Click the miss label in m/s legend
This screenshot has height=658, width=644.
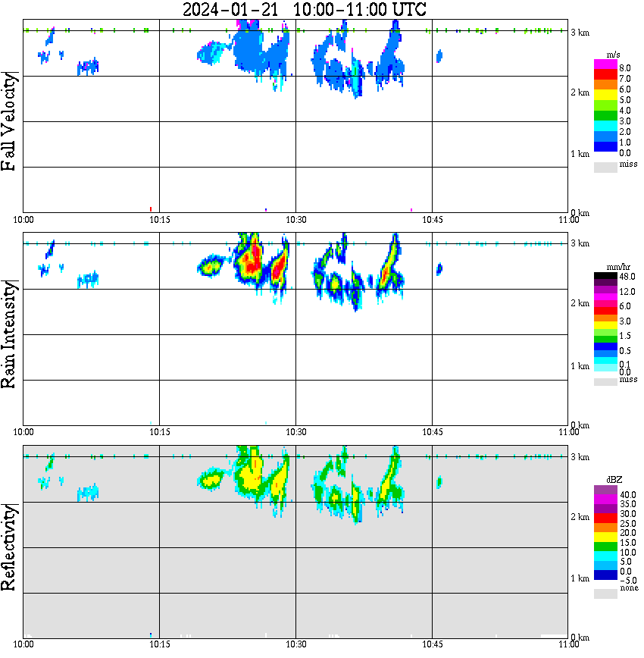coord(628,164)
